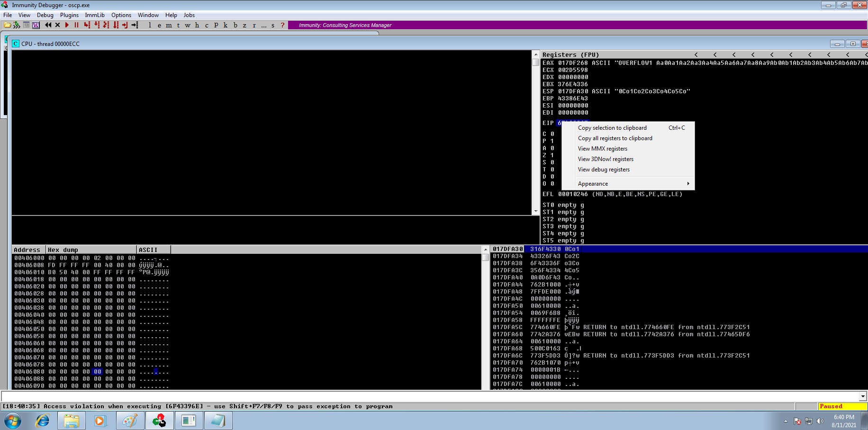Click the Open file folder icon
Screen dimensions: 868x430
(7, 25)
